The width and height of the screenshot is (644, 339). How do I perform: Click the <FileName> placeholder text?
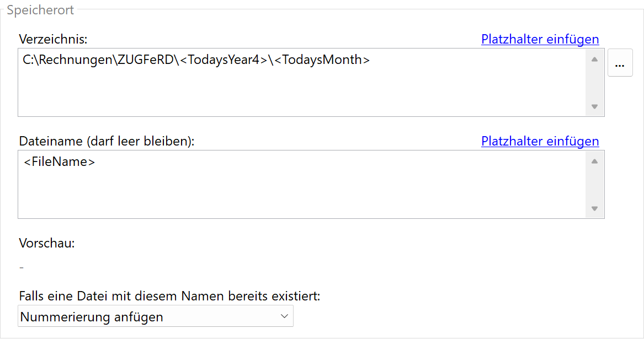tap(59, 162)
